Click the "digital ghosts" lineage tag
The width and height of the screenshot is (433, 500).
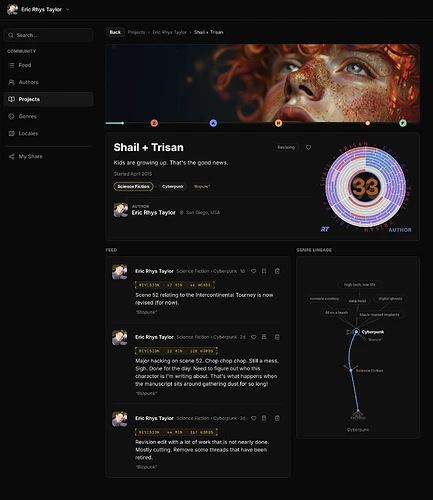pyautogui.click(x=390, y=299)
